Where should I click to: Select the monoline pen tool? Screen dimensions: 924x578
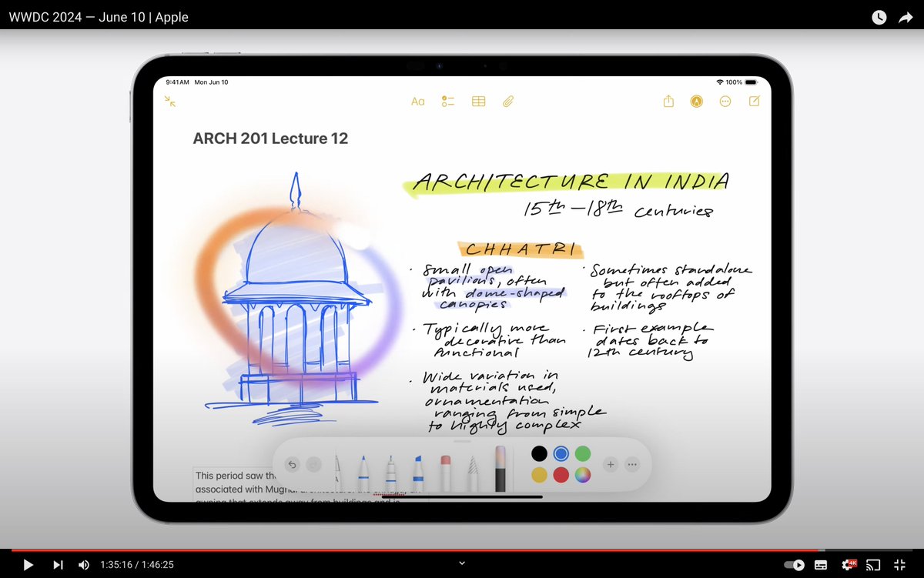click(x=391, y=472)
